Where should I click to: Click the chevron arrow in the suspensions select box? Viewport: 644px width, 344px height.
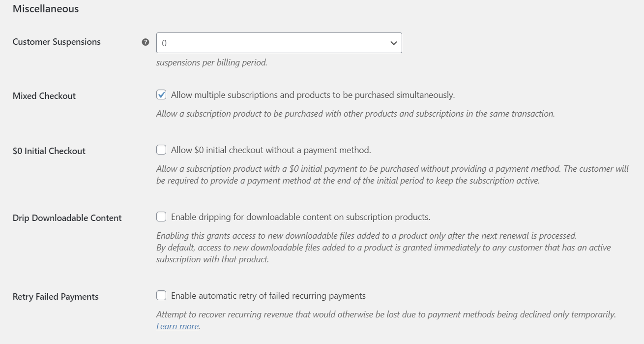(x=393, y=43)
